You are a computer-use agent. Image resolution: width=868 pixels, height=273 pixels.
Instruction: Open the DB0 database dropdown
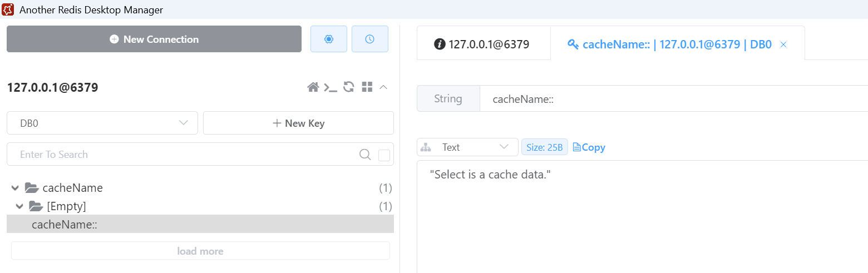point(102,123)
